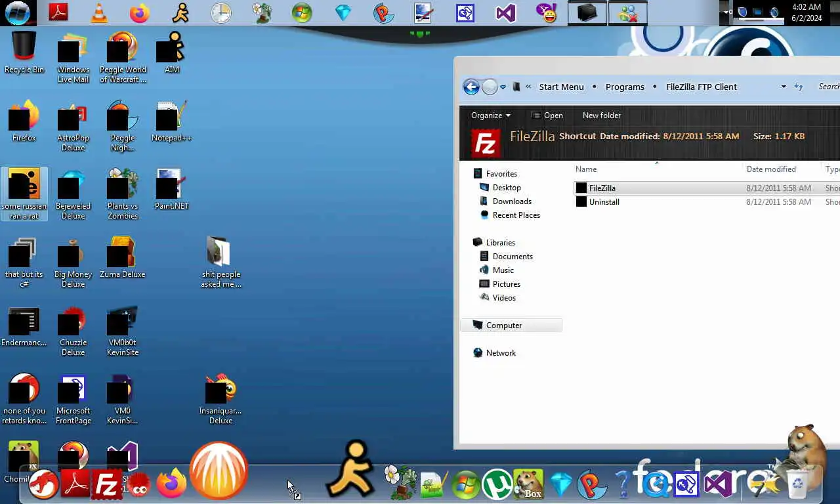840x504 pixels.
Task: Open the Recycle Bin in the dock
Action: tap(797, 484)
